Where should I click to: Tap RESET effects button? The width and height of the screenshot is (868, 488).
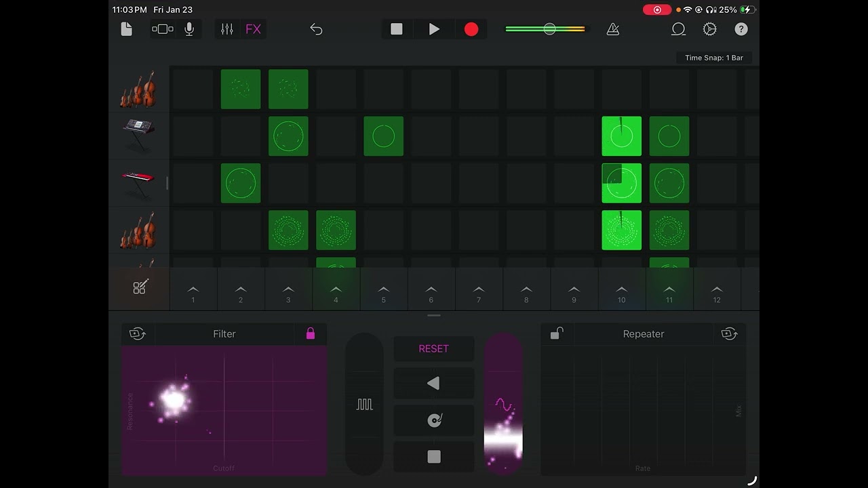434,348
